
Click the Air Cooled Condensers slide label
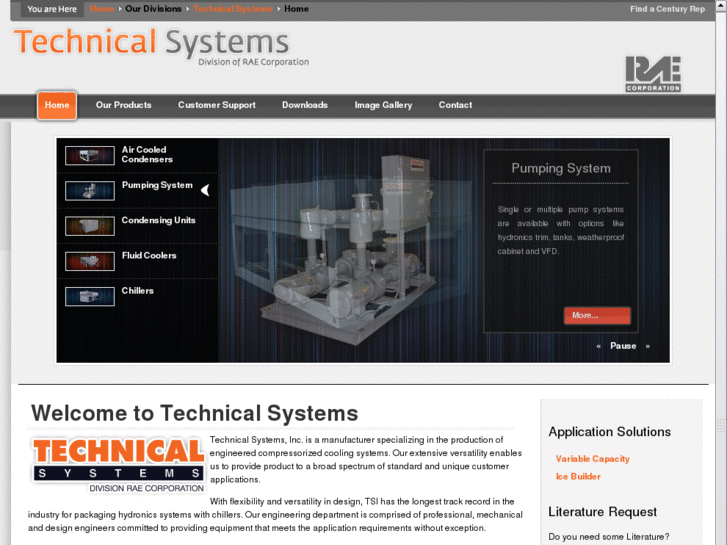pos(147,154)
